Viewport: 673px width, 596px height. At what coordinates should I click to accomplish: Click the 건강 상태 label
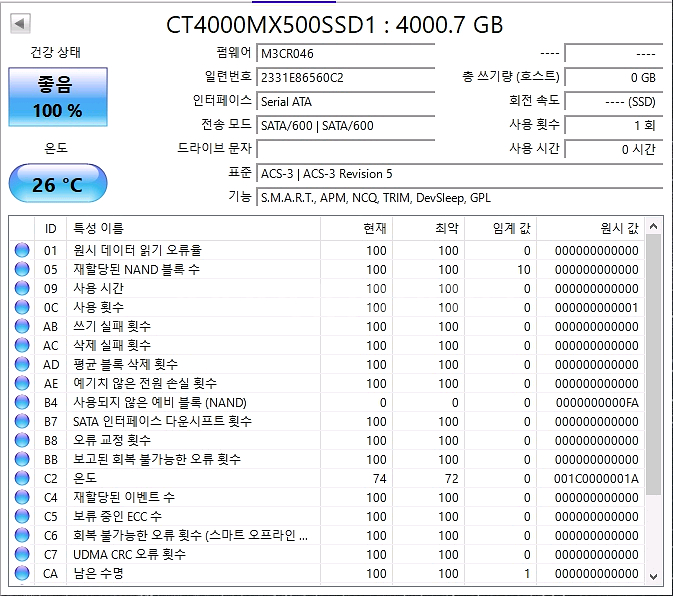tap(56, 52)
